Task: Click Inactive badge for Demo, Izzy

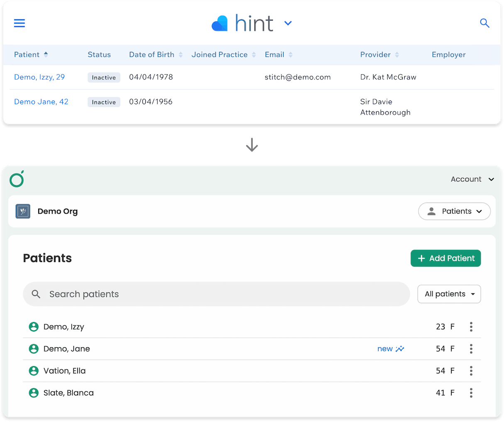Action: pyautogui.click(x=104, y=78)
